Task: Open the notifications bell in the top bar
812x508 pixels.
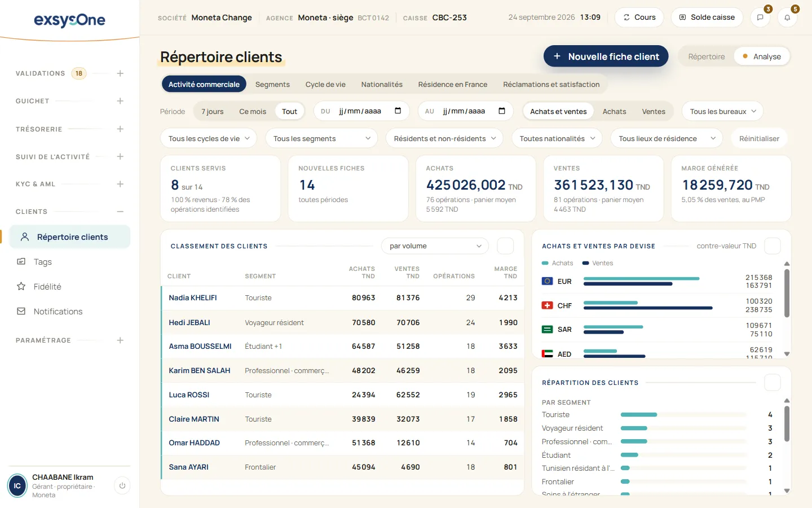Action: tap(787, 17)
